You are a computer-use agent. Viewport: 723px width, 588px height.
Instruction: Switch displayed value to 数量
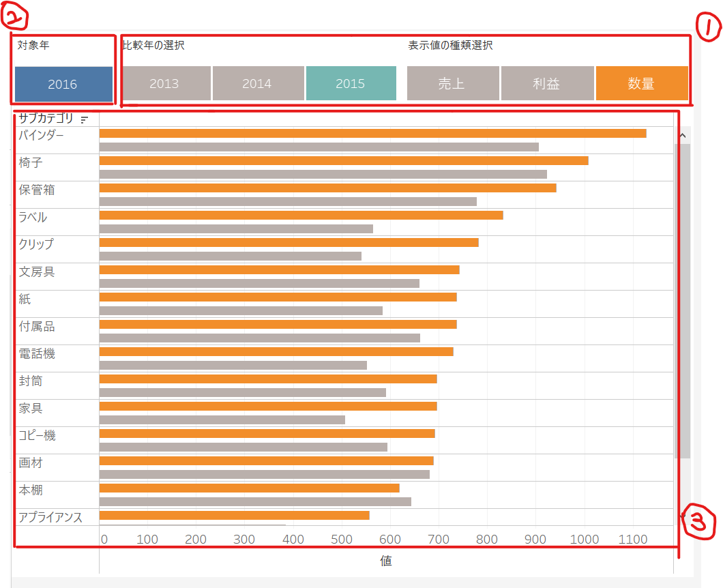tap(642, 83)
